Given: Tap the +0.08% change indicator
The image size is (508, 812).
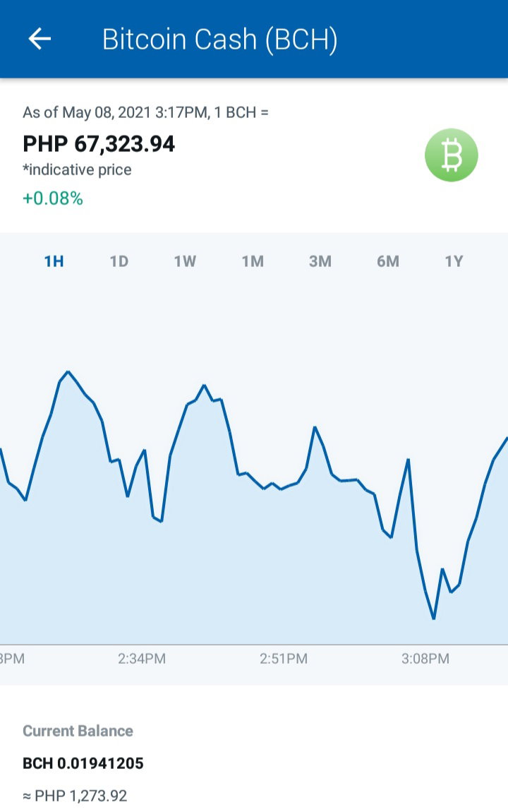Looking at the screenshot, I should (x=53, y=198).
